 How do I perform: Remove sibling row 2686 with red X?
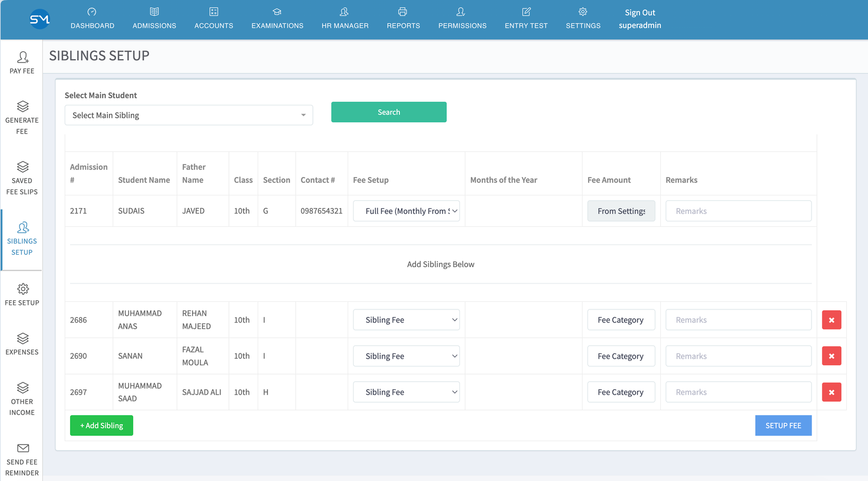pyautogui.click(x=832, y=320)
